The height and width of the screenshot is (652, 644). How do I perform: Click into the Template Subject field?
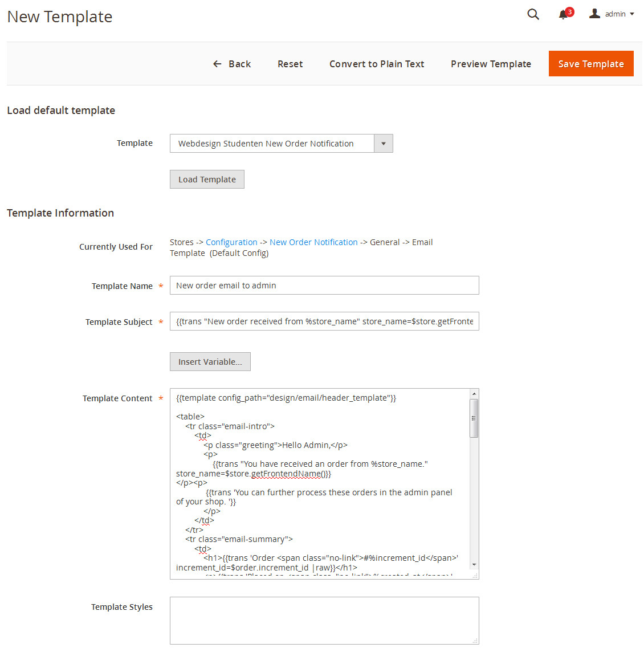point(324,321)
